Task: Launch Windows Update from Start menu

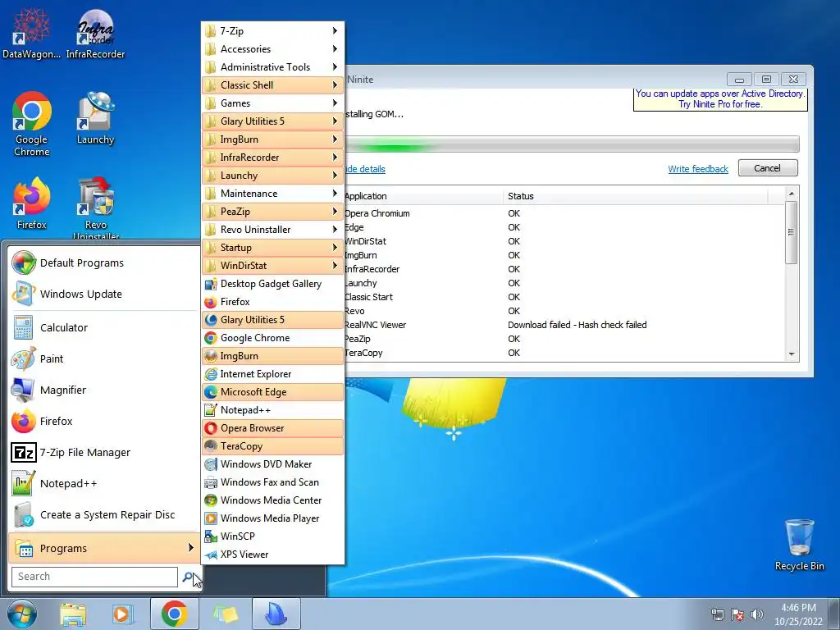Action: pos(103,294)
